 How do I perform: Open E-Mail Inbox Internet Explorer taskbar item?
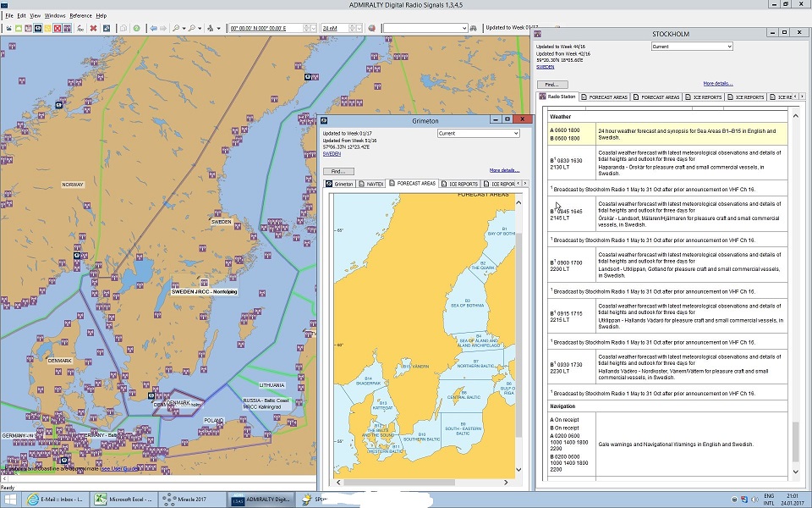tap(57, 500)
